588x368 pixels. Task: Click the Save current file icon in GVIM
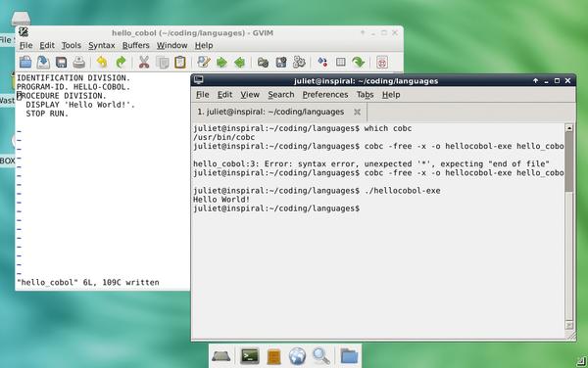coord(43,62)
